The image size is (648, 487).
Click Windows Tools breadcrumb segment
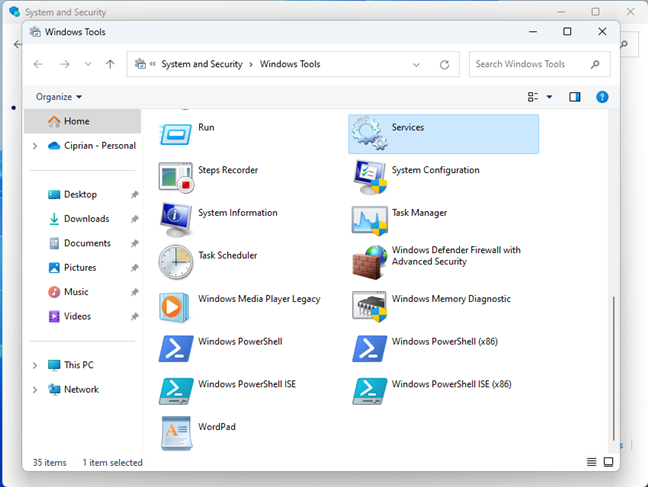290,64
